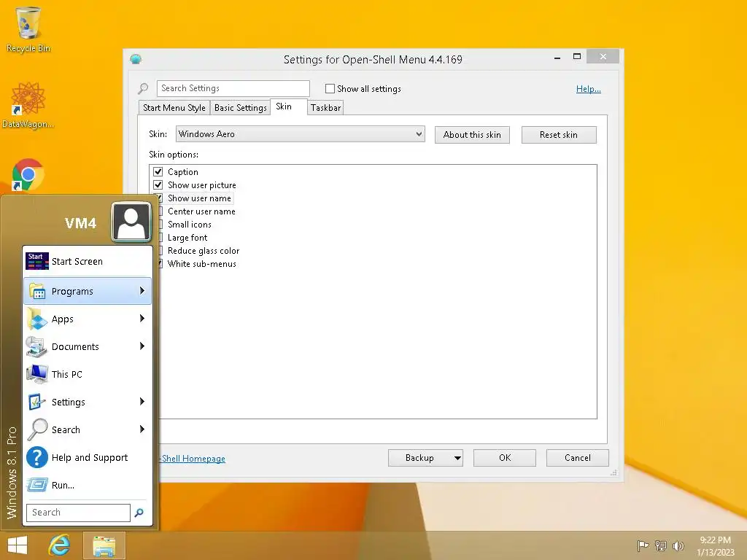Click About this skin button

coord(472,135)
